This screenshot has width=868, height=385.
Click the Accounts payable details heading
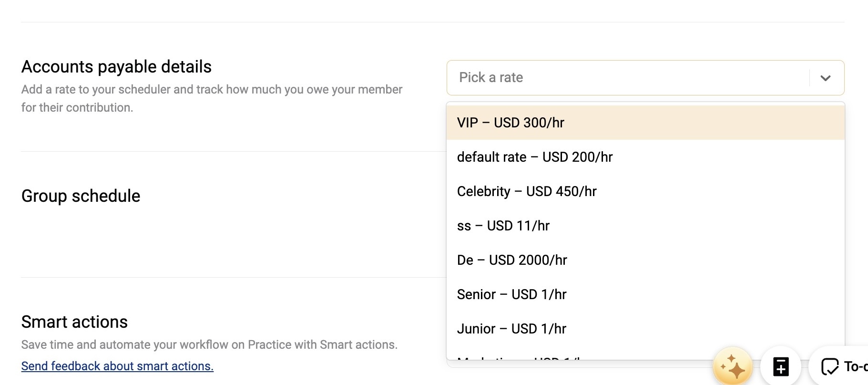click(116, 67)
